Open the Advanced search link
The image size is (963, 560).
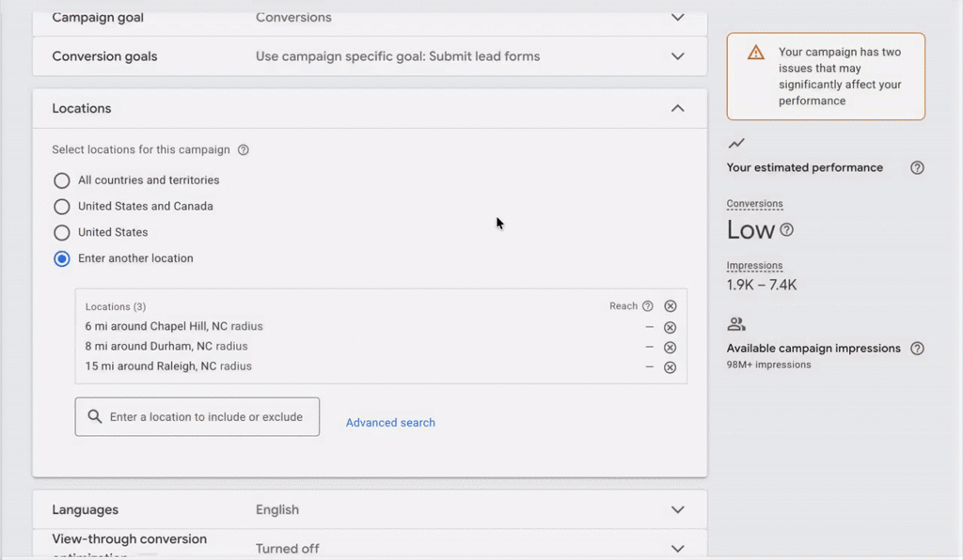point(390,423)
